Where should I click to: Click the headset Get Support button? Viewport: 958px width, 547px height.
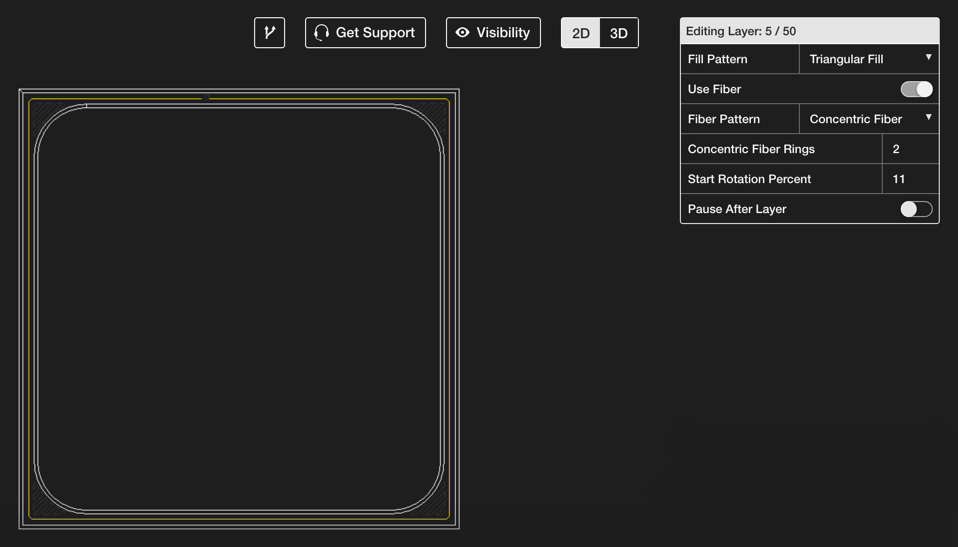coord(365,33)
